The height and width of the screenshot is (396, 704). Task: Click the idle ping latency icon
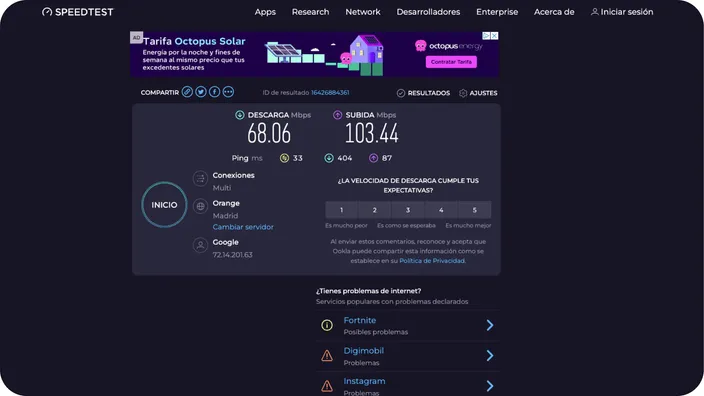click(284, 158)
